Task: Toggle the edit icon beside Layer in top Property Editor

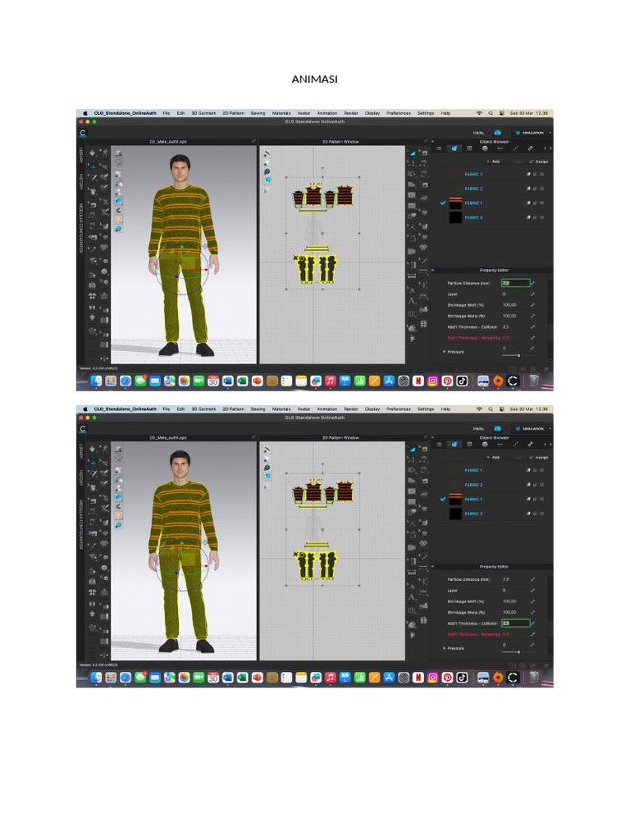Action: pos(532,293)
